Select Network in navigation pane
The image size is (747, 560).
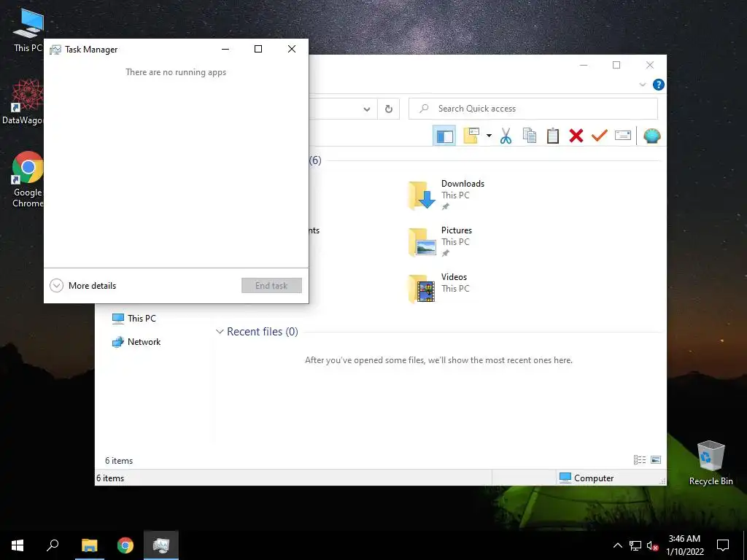(136, 342)
